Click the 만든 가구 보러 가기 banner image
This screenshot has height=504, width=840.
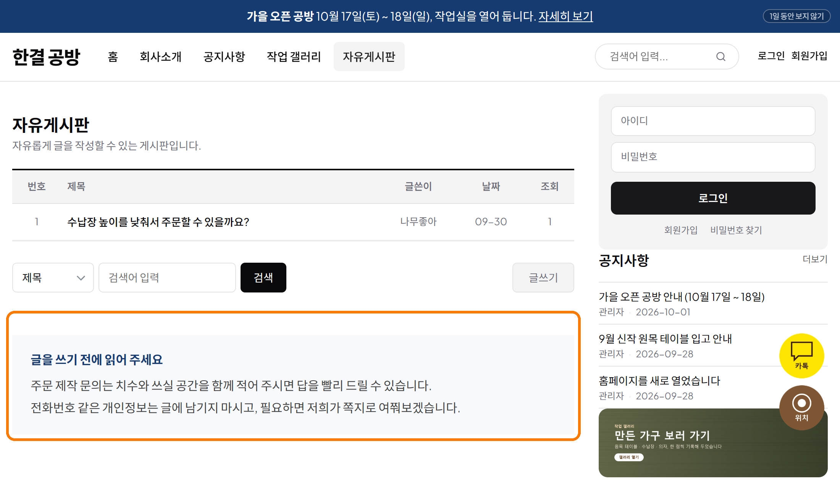tap(713, 443)
